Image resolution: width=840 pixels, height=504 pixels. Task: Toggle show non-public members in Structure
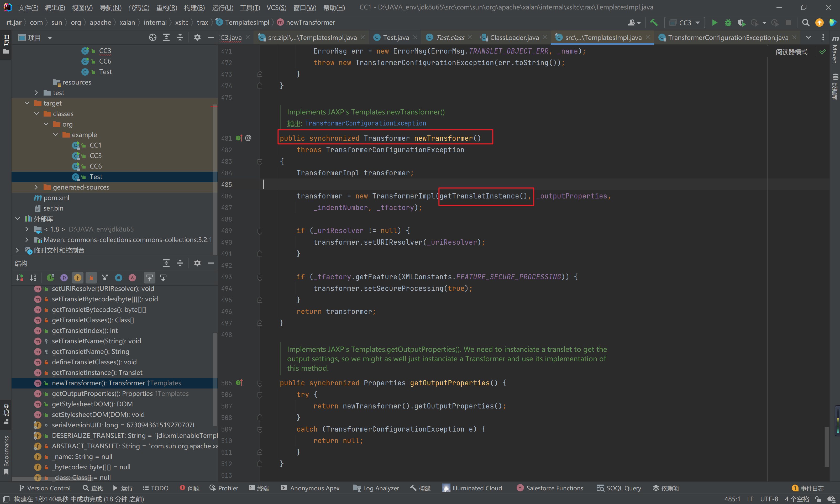click(x=91, y=278)
